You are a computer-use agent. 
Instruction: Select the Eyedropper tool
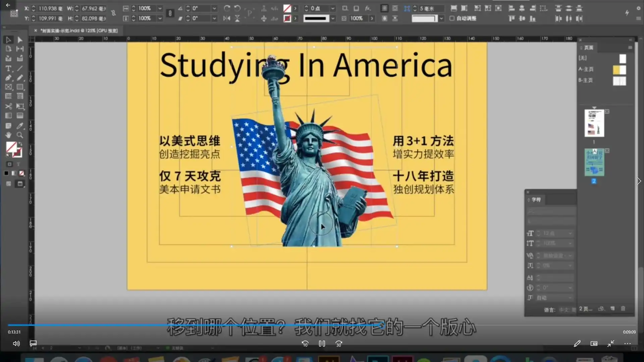pos(20,126)
